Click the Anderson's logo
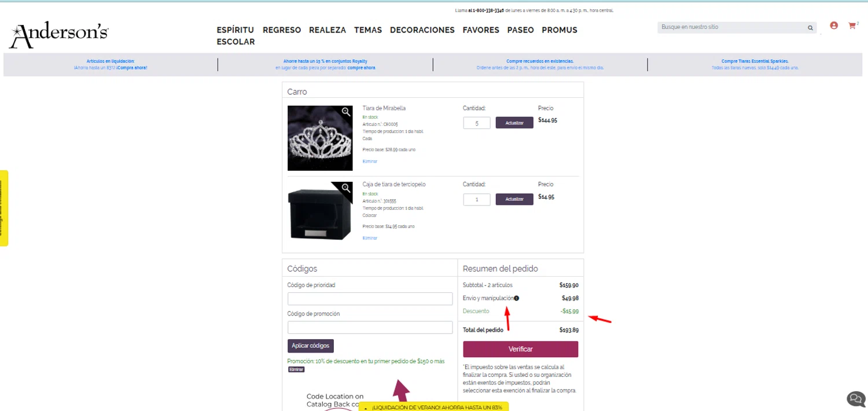868x411 pixels. [58, 35]
